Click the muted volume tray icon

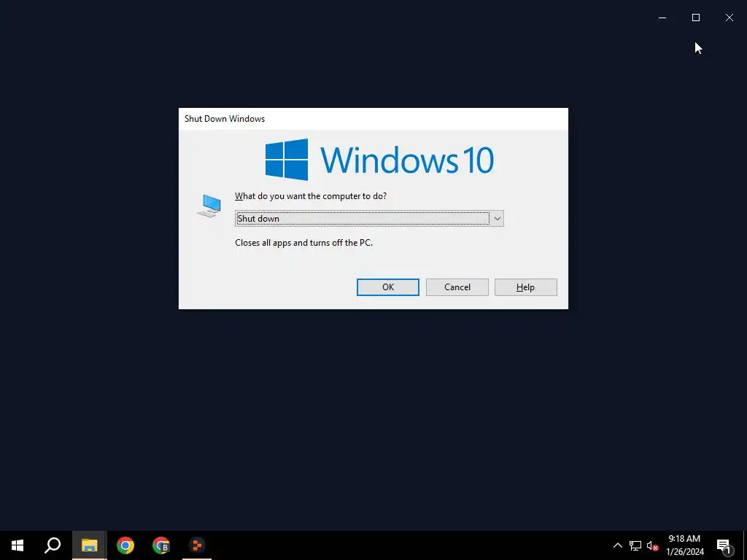tap(652, 545)
